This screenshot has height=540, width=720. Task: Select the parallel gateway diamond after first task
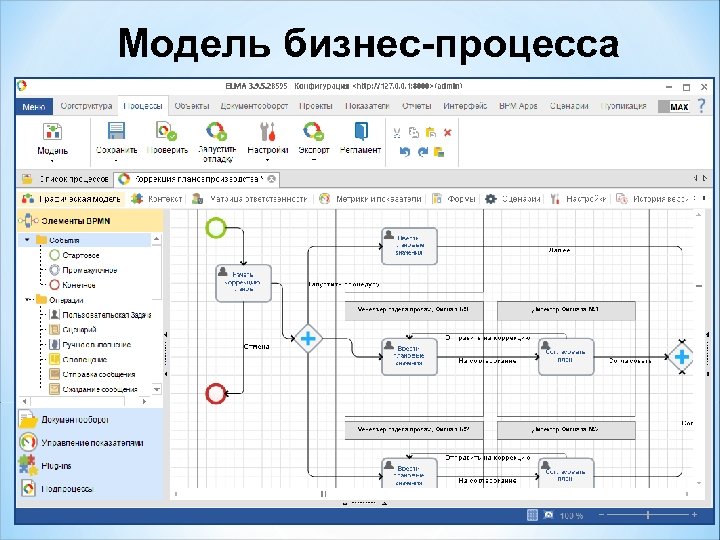point(308,339)
